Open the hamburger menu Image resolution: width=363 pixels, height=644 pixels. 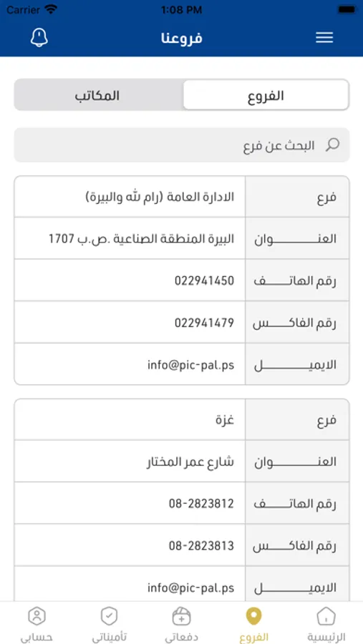pos(324,38)
